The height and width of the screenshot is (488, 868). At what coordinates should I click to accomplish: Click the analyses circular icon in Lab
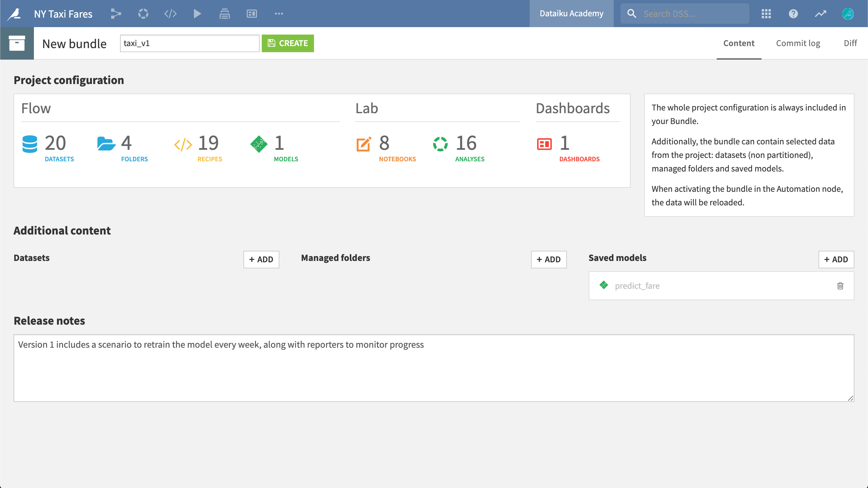pyautogui.click(x=440, y=144)
